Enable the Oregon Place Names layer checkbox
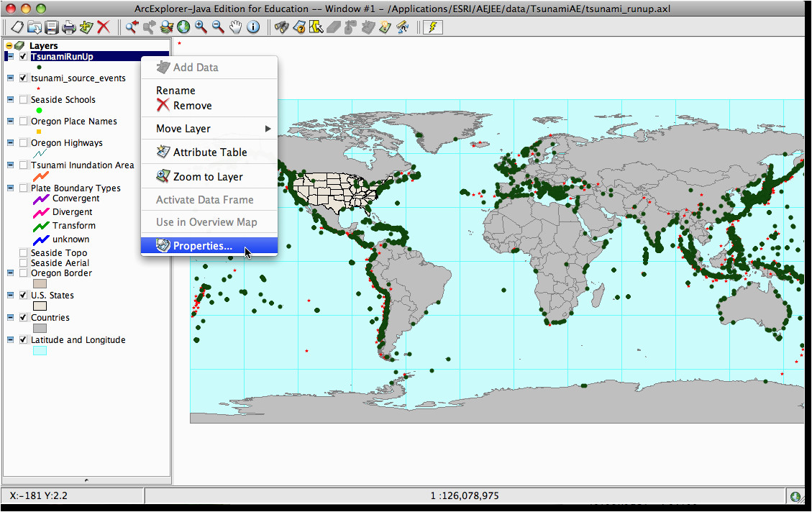 [x=23, y=121]
